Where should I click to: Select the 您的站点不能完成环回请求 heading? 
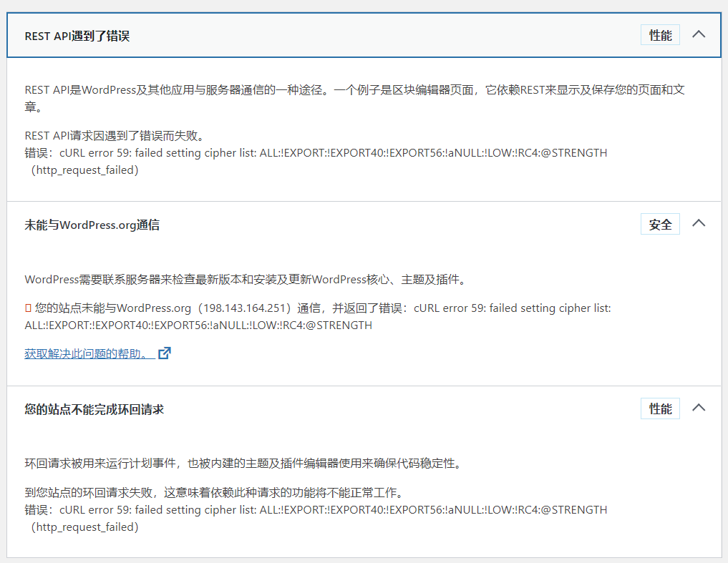tap(94, 409)
